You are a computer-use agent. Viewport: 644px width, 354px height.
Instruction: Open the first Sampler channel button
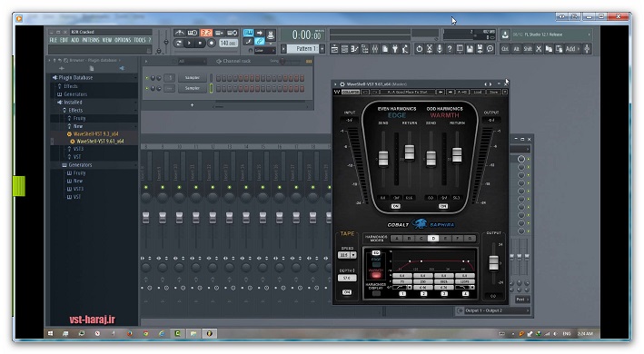[x=193, y=77]
